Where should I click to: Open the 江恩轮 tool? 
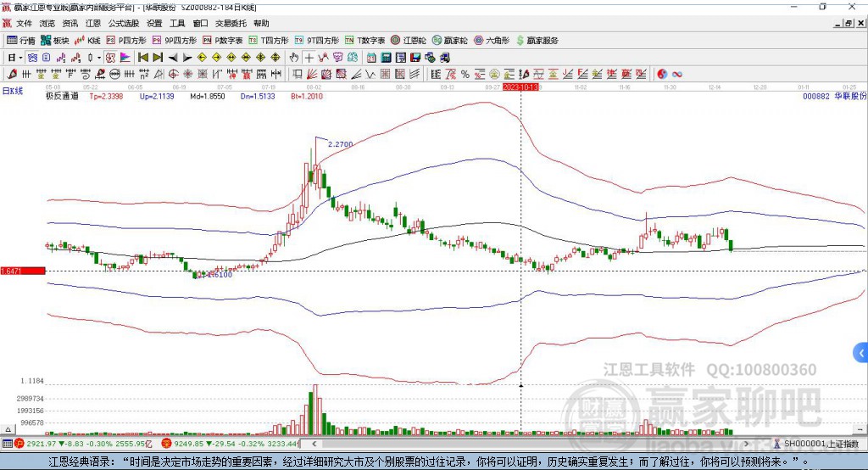tap(409, 41)
